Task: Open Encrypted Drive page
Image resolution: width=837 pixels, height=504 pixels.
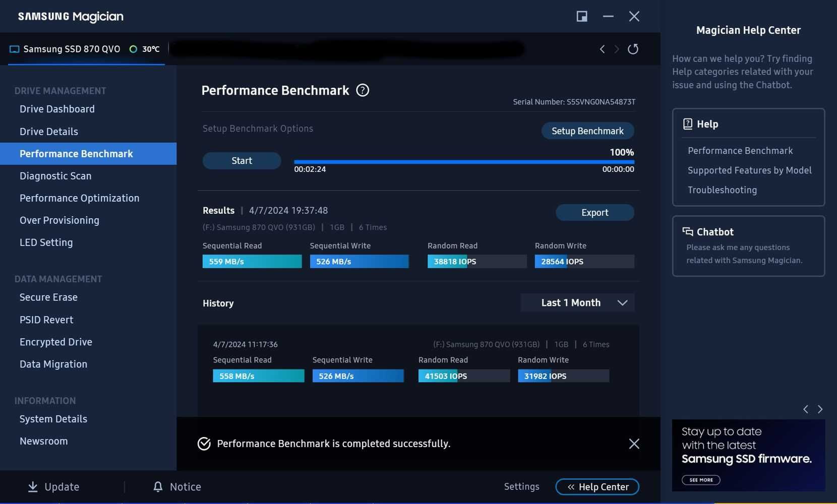Action: pos(56,342)
